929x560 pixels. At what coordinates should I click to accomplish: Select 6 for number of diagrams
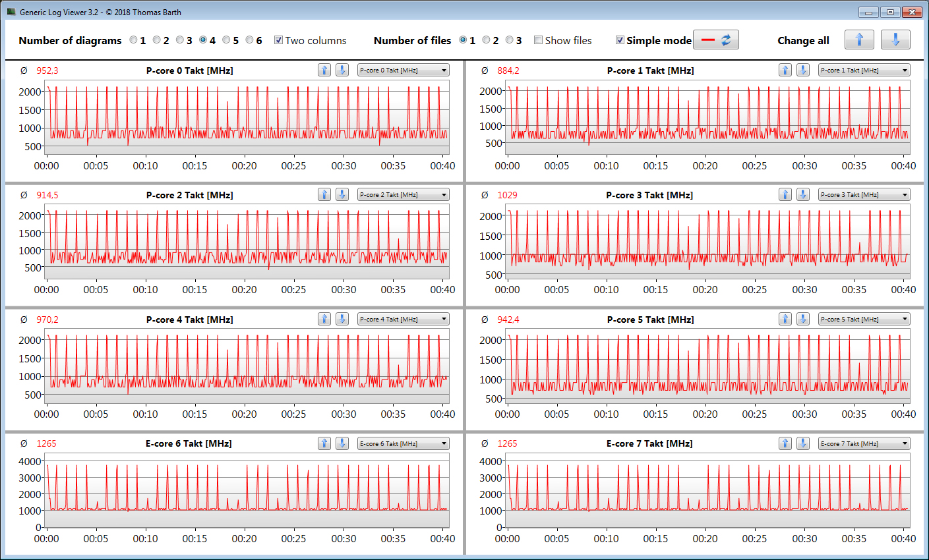click(x=250, y=40)
